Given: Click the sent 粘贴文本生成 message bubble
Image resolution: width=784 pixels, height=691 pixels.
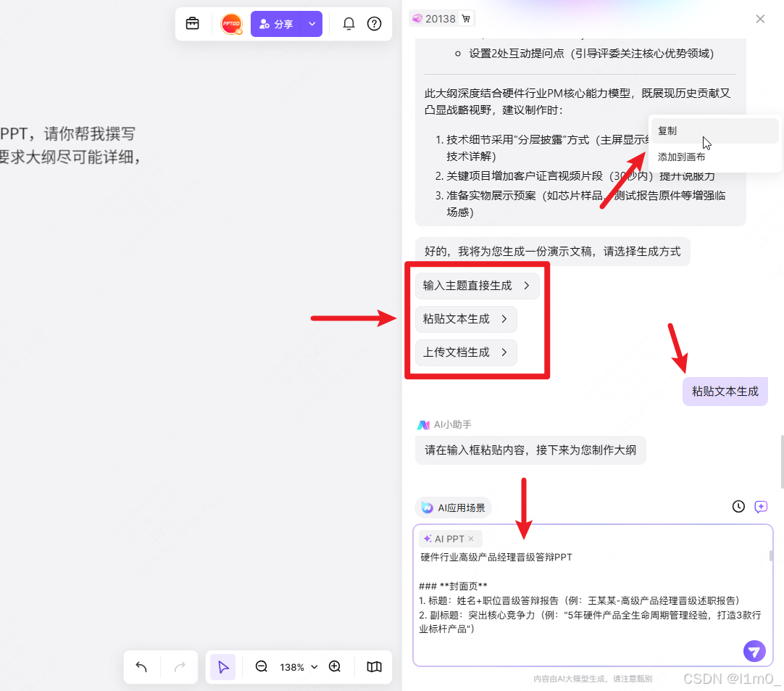Looking at the screenshot, I should click(x=725, y=392).
